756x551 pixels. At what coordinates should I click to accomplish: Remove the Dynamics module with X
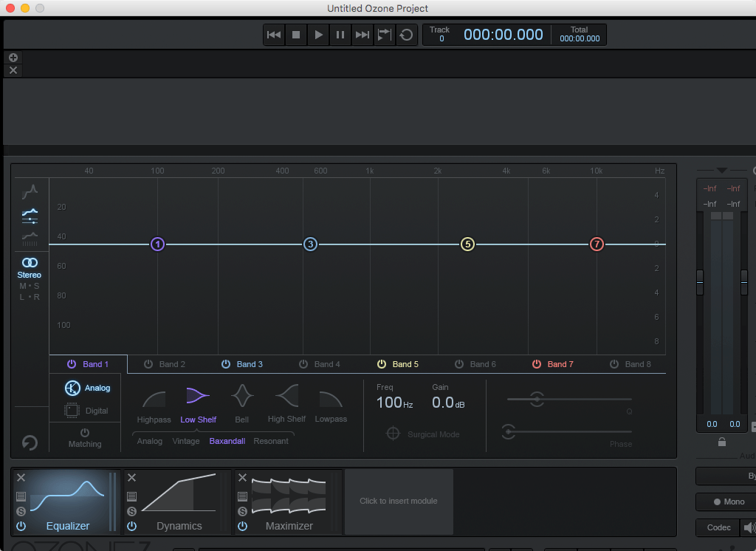point(131,478)
